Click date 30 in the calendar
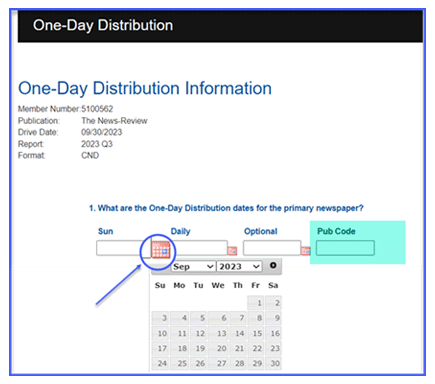This screenshot has height=384, width=435. pyautogui.click(x=273, y=363)
